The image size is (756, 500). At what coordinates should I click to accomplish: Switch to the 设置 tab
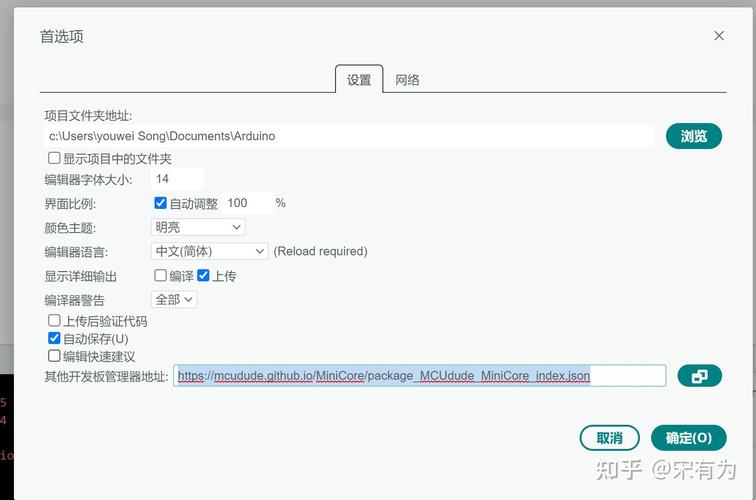click(x=359, y=80)
